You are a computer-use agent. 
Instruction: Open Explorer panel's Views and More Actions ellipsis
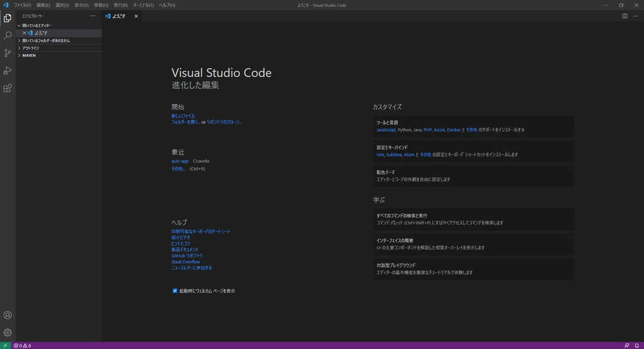pos(93,16)
